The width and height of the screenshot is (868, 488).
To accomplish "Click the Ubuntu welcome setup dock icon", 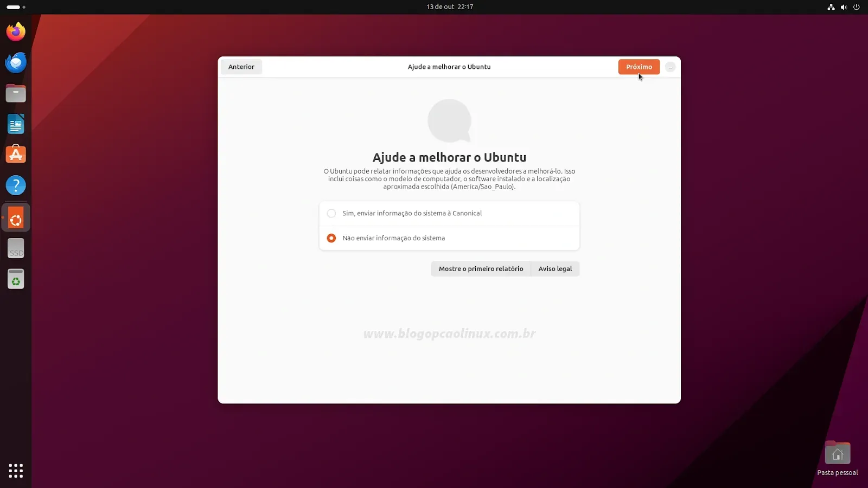I will pyautogui.click(x=16, y=218).
